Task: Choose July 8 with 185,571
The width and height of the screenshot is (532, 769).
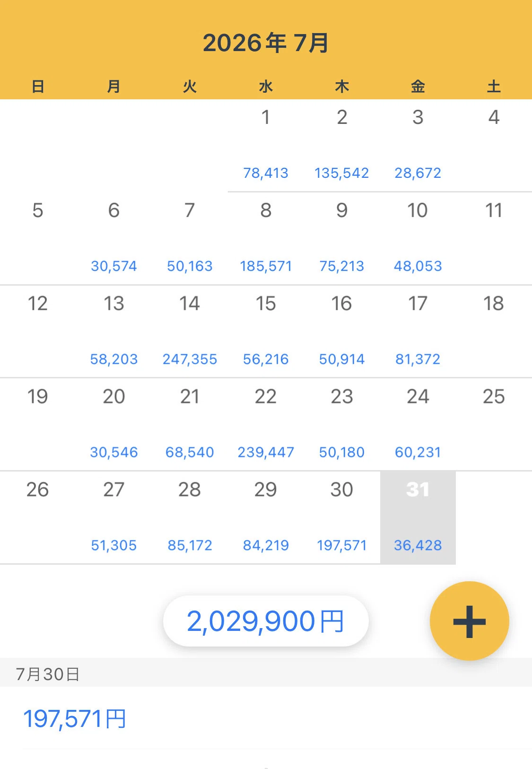Action: 266,238
